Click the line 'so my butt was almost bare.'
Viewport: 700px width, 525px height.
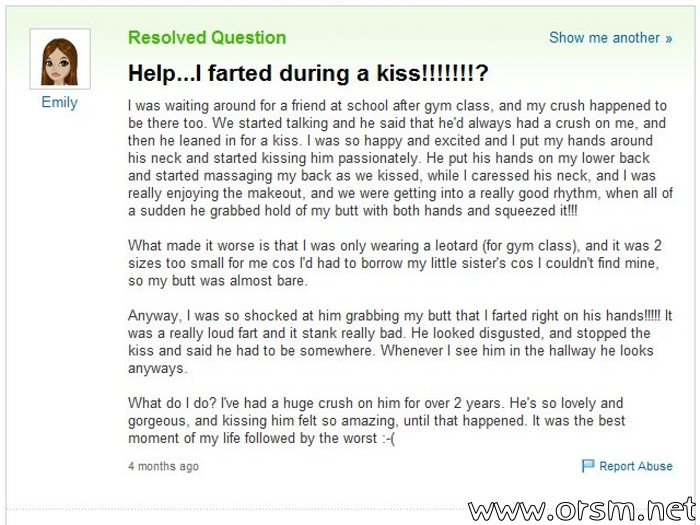(218, 281)
